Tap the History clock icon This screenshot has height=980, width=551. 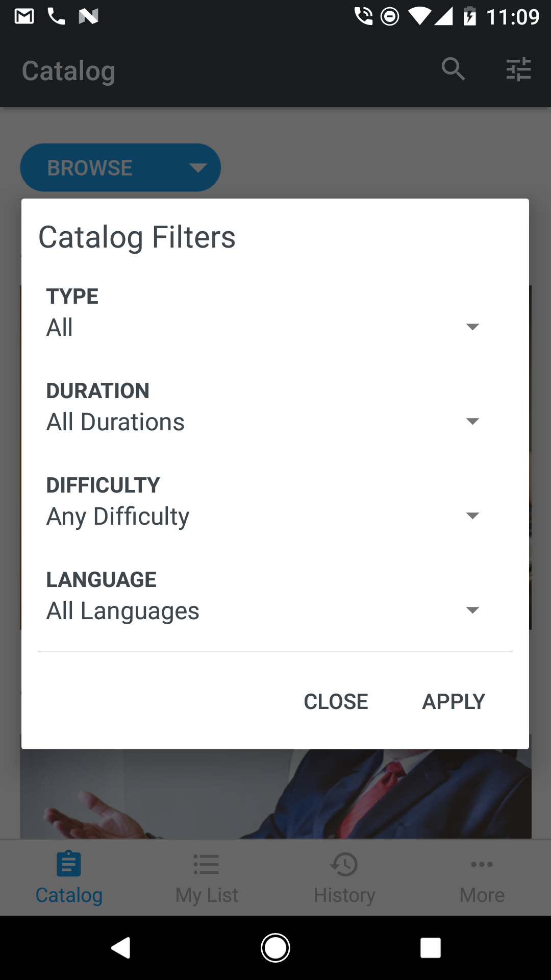pos(344,864)
